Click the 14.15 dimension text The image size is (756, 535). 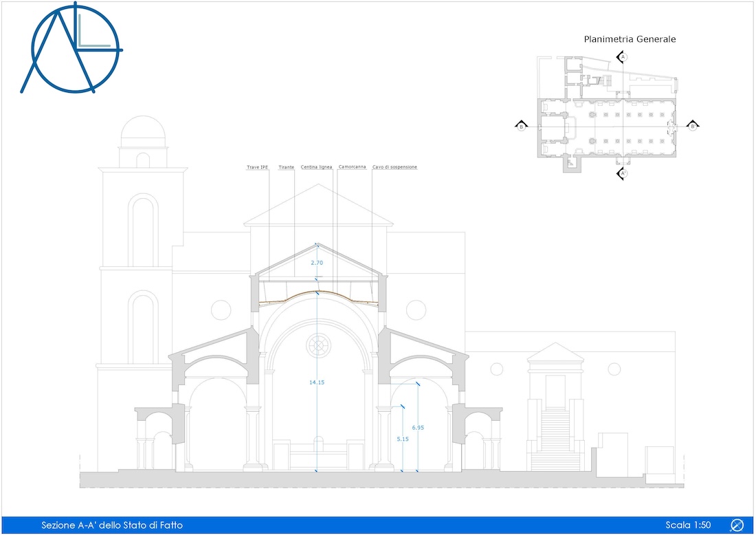click(x=317, y=381)
